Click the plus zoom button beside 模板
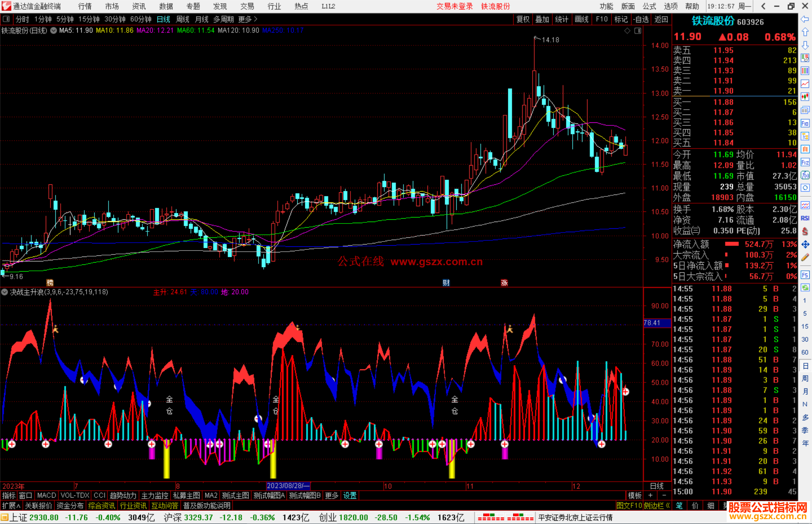Screen dimensions: 812x524 (650, 495)
